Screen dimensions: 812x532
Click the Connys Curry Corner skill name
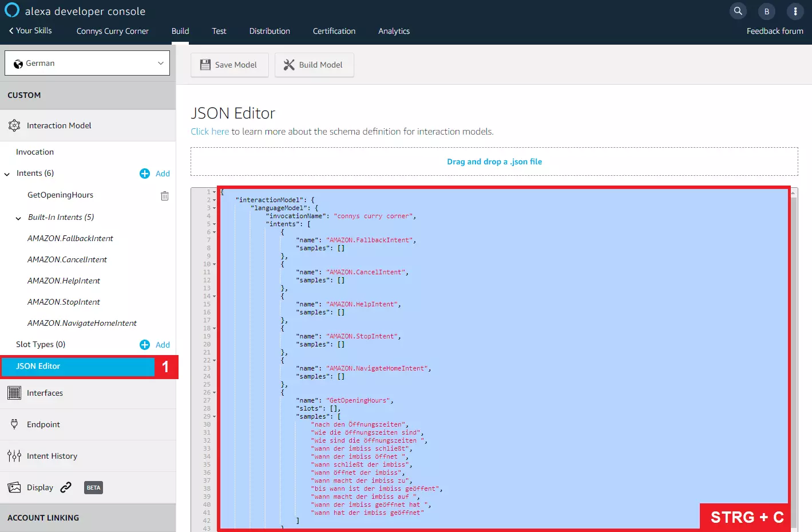[113, 31]
